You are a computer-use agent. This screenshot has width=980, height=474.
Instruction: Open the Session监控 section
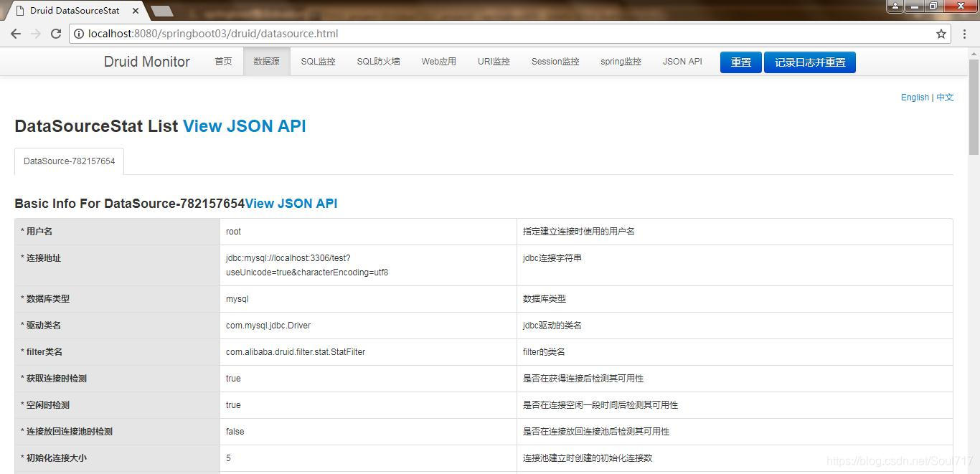click(555, 62)
